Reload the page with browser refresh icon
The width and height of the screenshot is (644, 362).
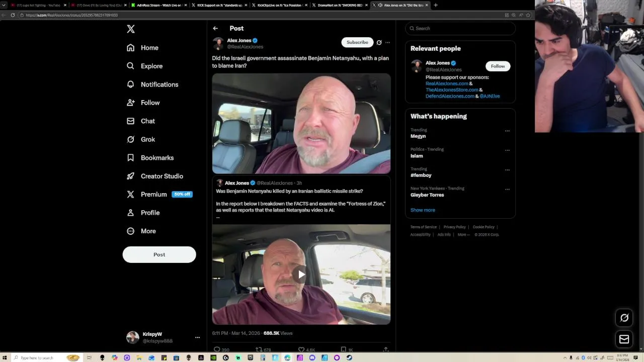[13, 15]
